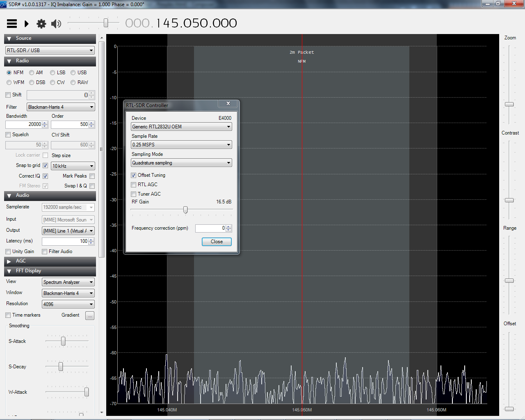Enable the Tuner AGC checkbox
525x420 pixels.
click(x=133, y=194)
